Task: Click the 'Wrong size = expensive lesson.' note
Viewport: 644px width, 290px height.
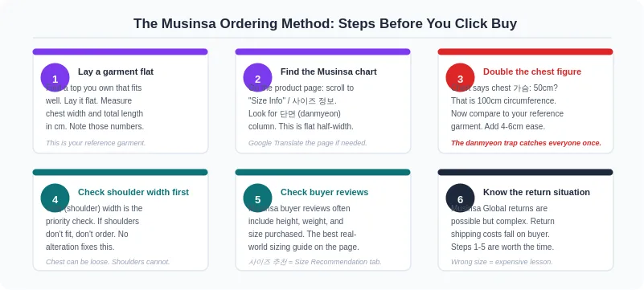Action: click(502, 262)
